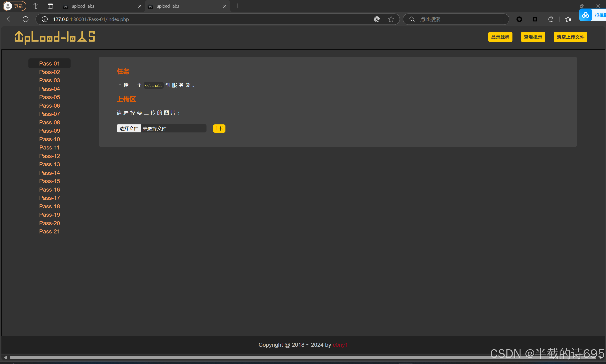Click 选择文件 to choose file
Viewport: 606px width, 364px height.
129,128
